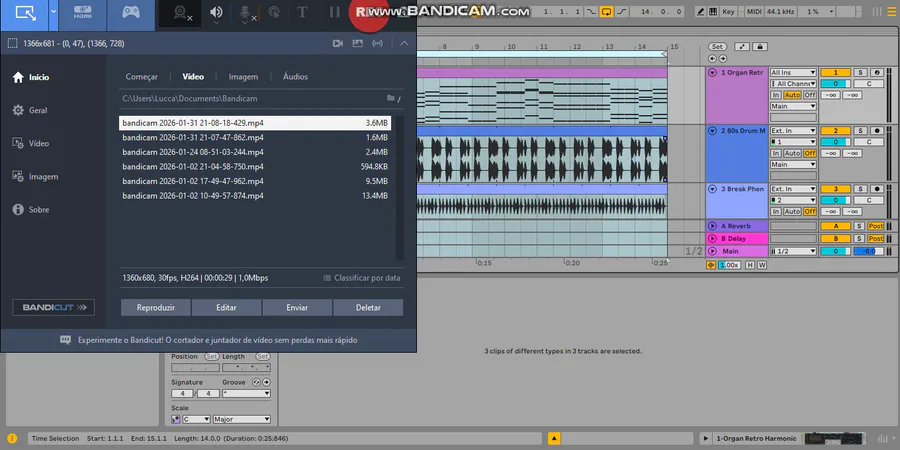Fold the 3 Break Phen track
Viewport: 900px width, 450px height.
click(x=712, y=189)
